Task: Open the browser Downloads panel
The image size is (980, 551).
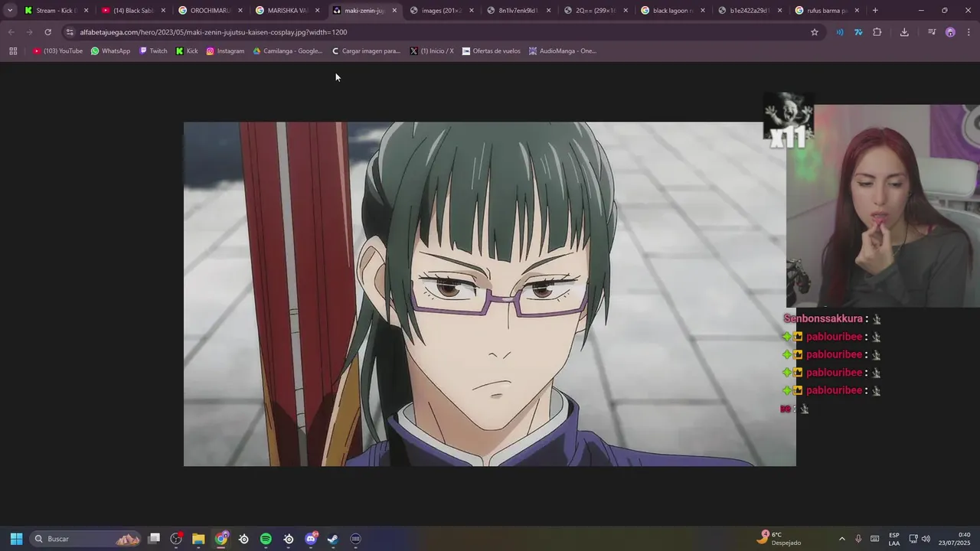Action: [x=904, y=32]
